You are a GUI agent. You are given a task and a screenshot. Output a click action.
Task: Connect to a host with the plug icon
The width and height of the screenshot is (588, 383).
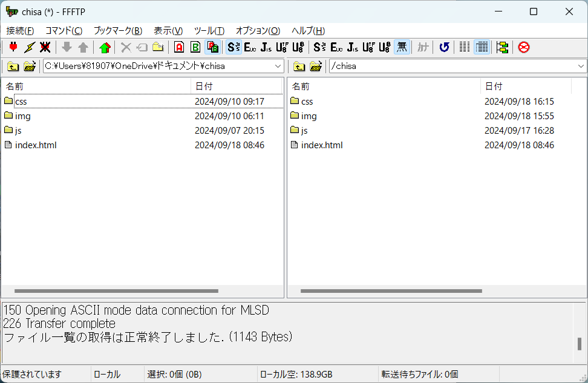tap(13, 47)
